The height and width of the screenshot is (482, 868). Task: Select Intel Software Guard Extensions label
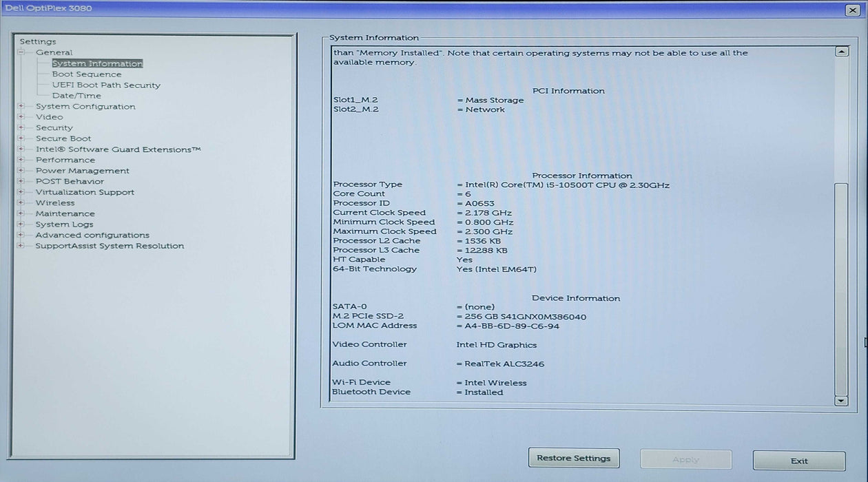point(118,149)
